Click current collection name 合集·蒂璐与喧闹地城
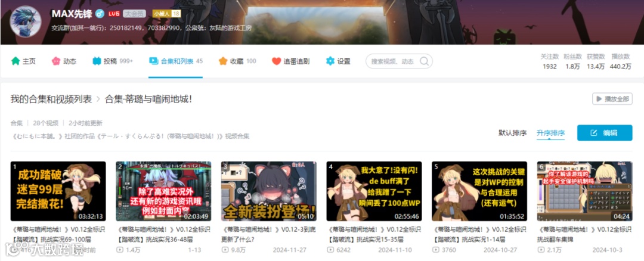644x261 pixels. (x=148, y=99)
